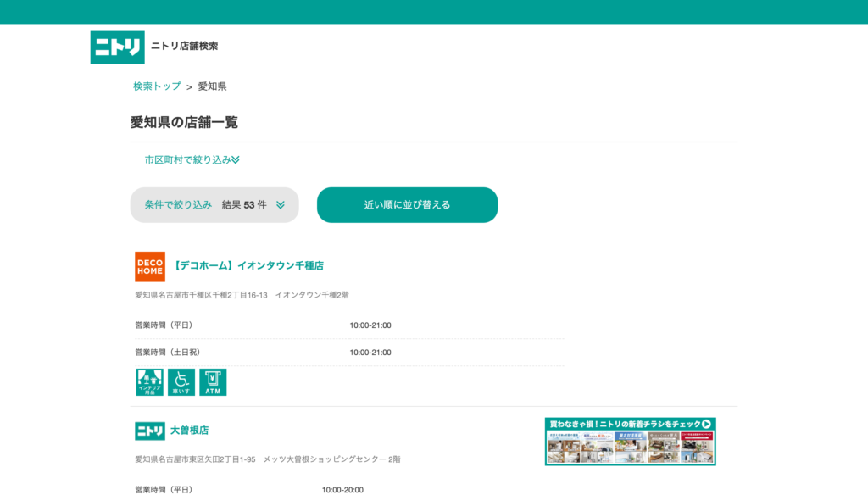The width and height of the screenshot is (868, 495).
Task: Click the 車いす wheelchair icon
Action: (181, 382)
